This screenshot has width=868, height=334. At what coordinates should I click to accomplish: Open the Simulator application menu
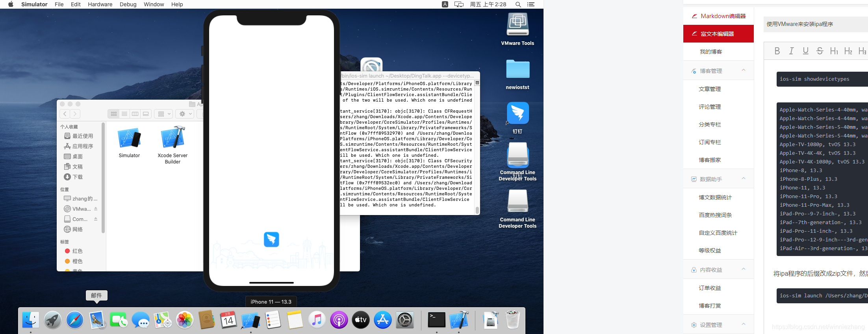tap(34, 4)
